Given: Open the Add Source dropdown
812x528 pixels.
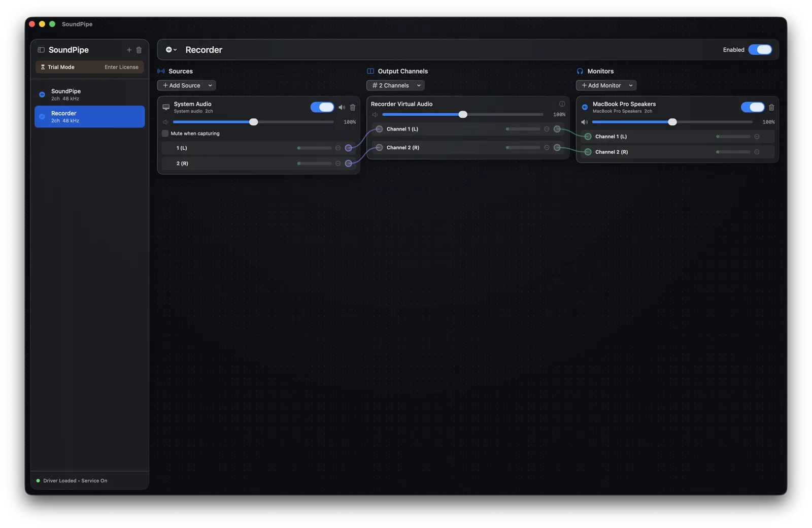Looking at the screenshot, I should click(x=187, y=85).
